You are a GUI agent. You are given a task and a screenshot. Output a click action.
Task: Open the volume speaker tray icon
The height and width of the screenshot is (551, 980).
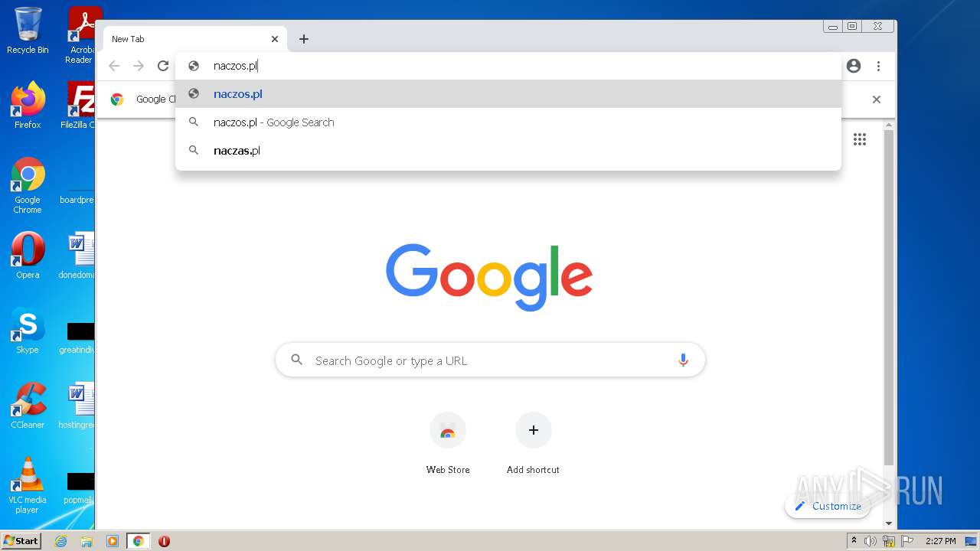pos(871,541)
